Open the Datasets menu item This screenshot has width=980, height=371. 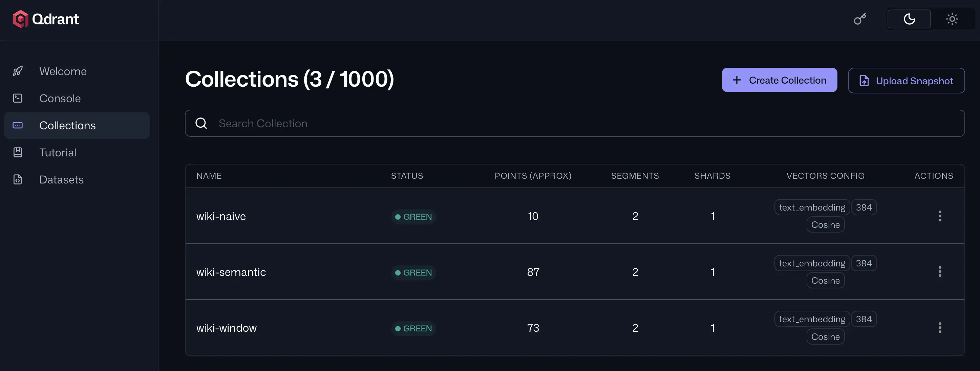(62, 179)
